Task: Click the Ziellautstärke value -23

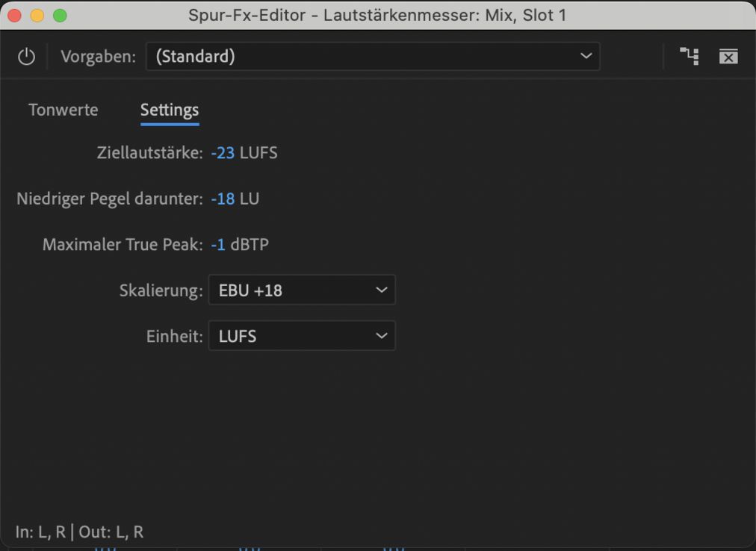Action: pos(223,153)
